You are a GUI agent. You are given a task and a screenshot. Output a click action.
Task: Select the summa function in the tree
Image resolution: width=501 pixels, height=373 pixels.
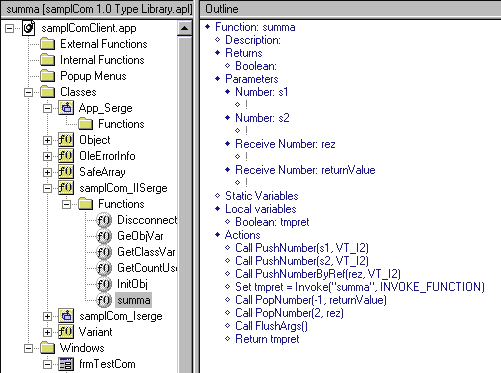click(133, 300)
